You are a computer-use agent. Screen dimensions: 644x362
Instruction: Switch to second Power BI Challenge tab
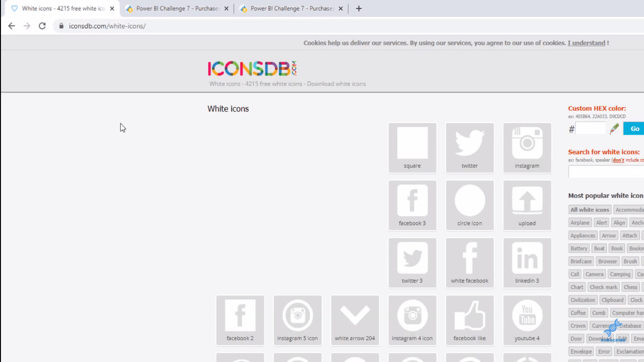pyautogui.click(x=177, y=8)
